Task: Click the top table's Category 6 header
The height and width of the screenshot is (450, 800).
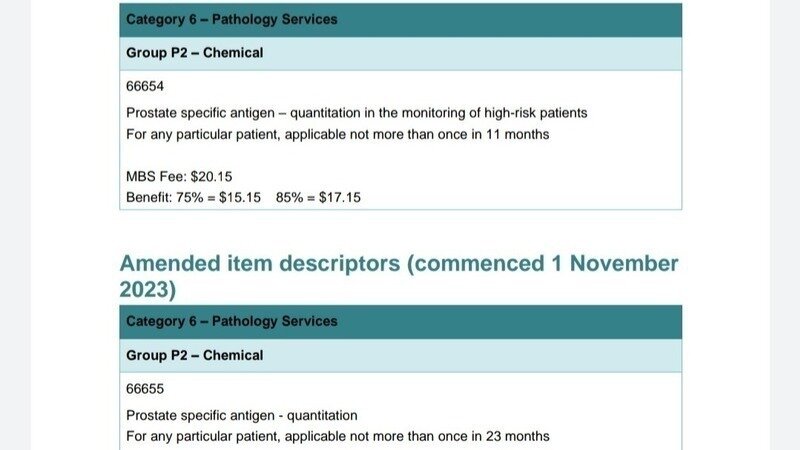Action: coord(232,19)
